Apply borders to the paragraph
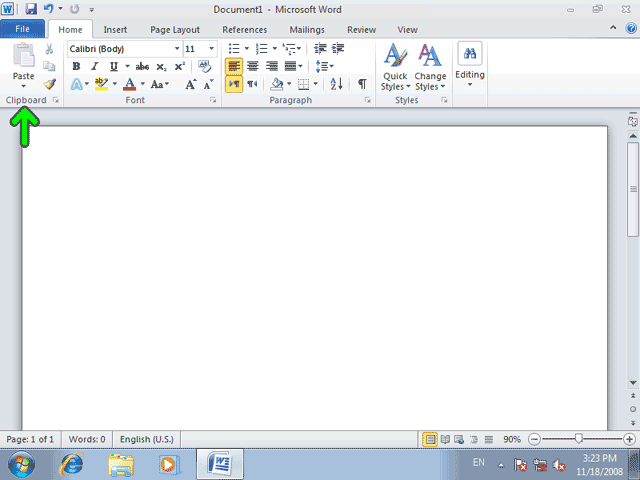 (x=303, y=84)
